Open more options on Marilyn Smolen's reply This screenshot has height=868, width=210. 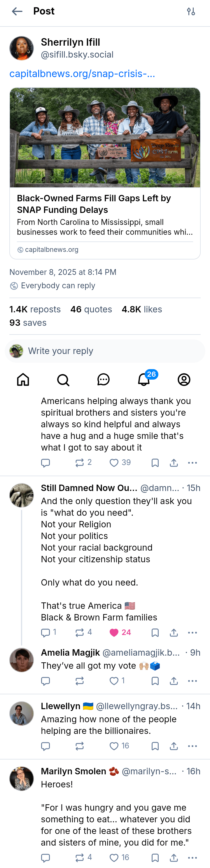pyautogui.click(x=192, y=858)
